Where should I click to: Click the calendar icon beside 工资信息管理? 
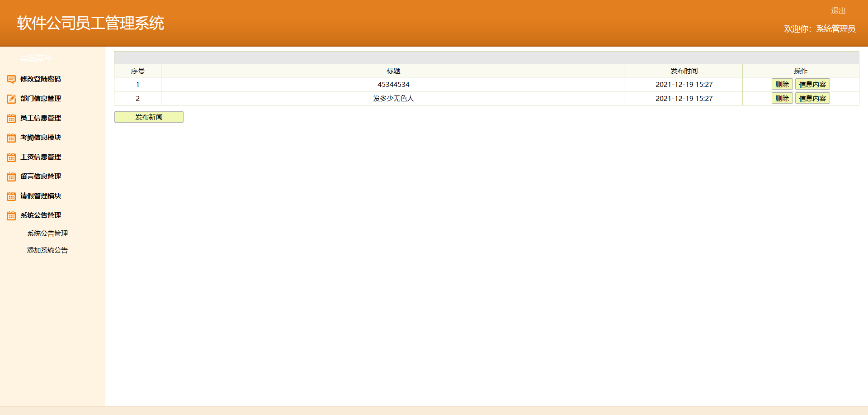(11, 157)
